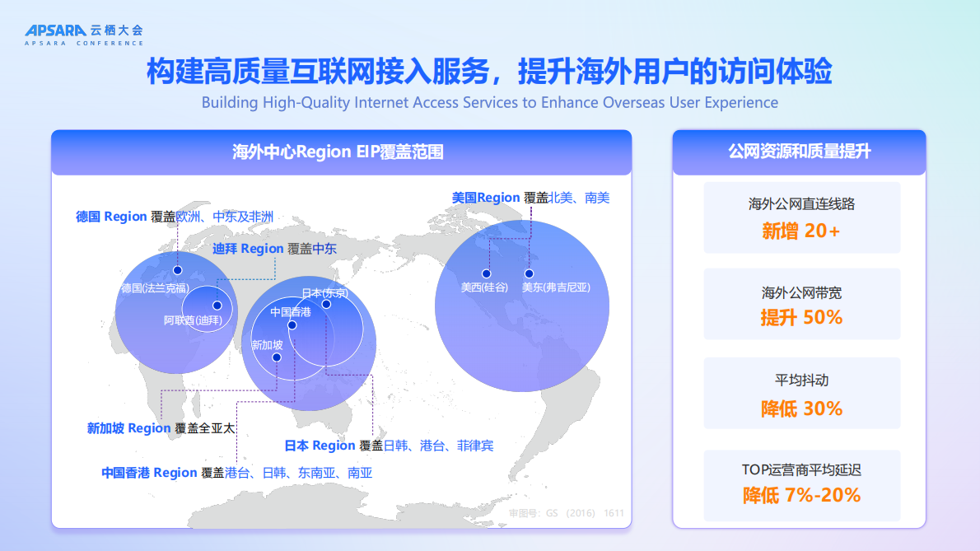Expand the 平均抖动 stat card
The image size is (980, 551).
pos(801,392)
